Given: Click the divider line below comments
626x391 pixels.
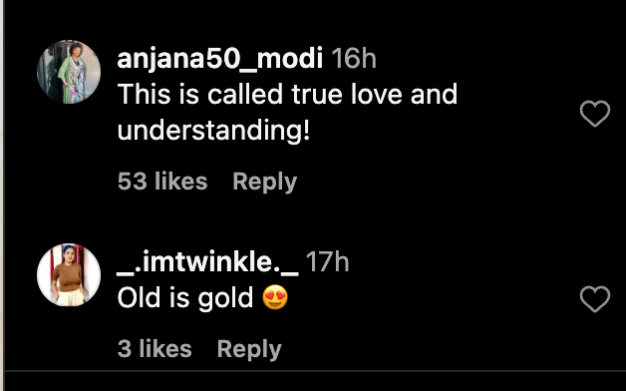Looking at the screenshot, I should [x=315, y=371].
